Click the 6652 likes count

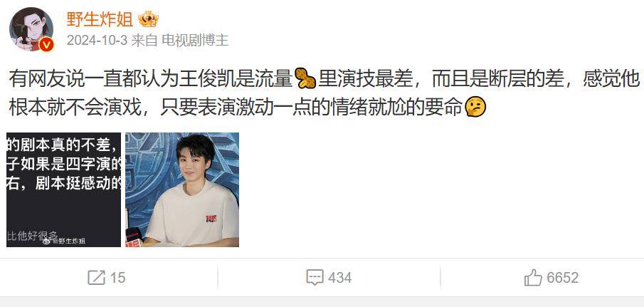(x=562, y=278)
